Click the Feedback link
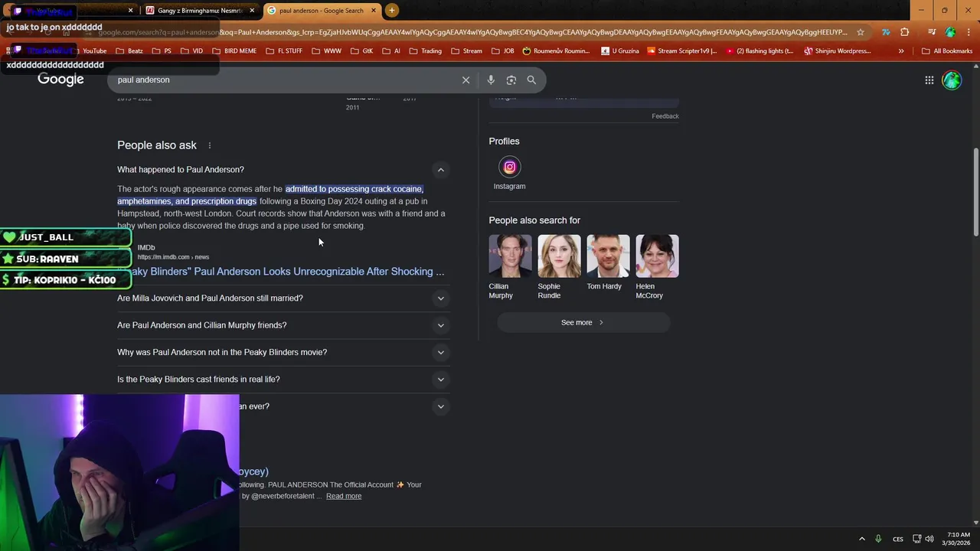This screenshot has width=980, height=551. coord(665,116)
